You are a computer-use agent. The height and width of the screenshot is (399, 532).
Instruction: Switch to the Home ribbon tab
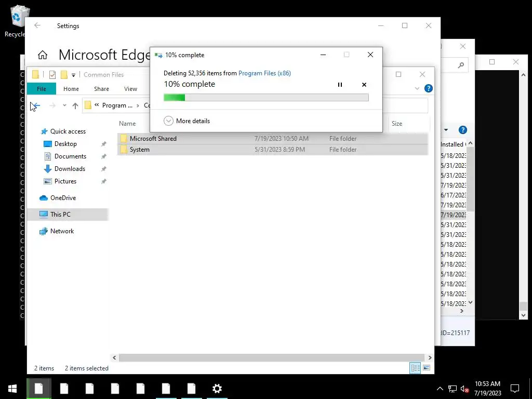tap(71, 89)
